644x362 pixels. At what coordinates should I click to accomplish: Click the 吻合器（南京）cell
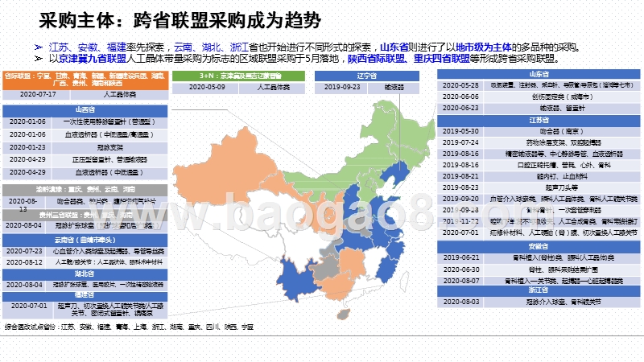pyautogui.click(x=561, y=131)
